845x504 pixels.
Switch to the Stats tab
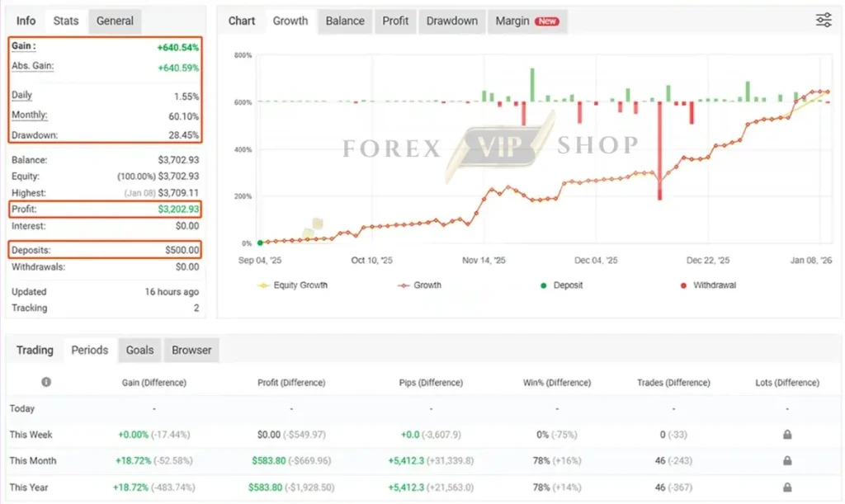coord(66,21)
